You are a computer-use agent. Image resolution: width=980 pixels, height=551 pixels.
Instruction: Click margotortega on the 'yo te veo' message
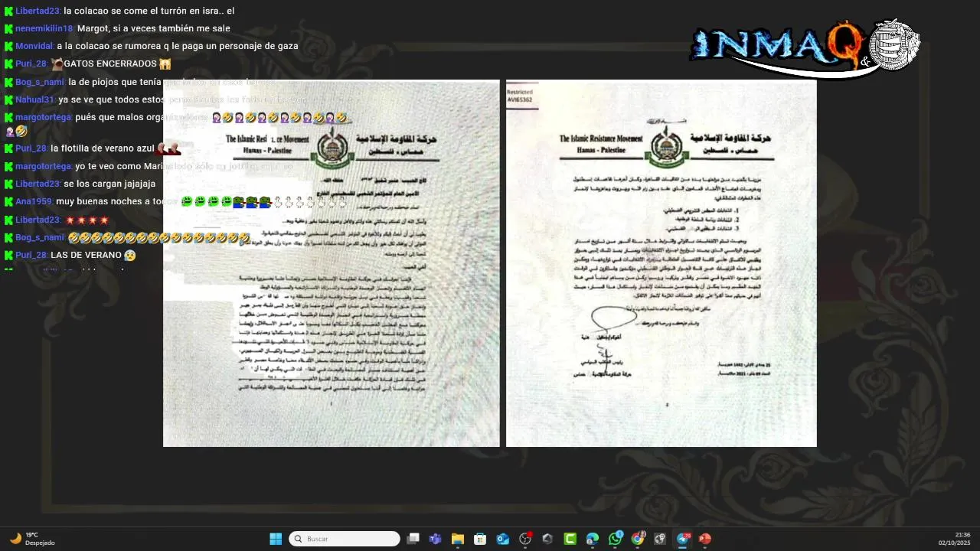44,166
